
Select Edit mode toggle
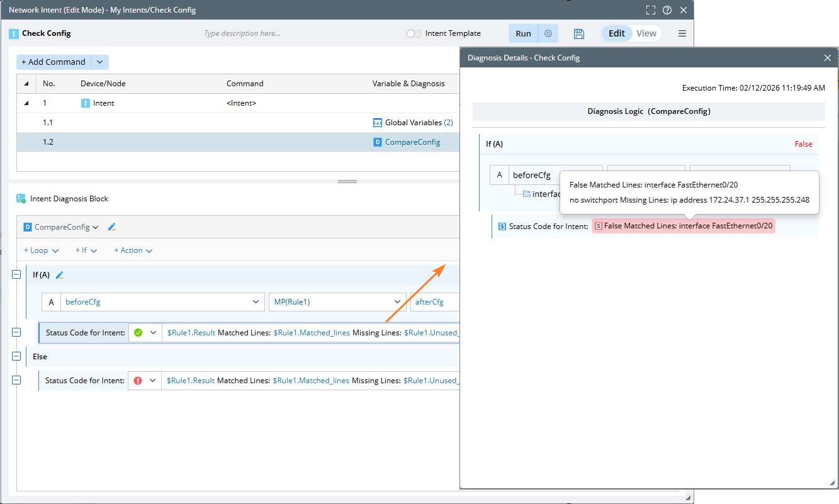(x=616, y=34)
